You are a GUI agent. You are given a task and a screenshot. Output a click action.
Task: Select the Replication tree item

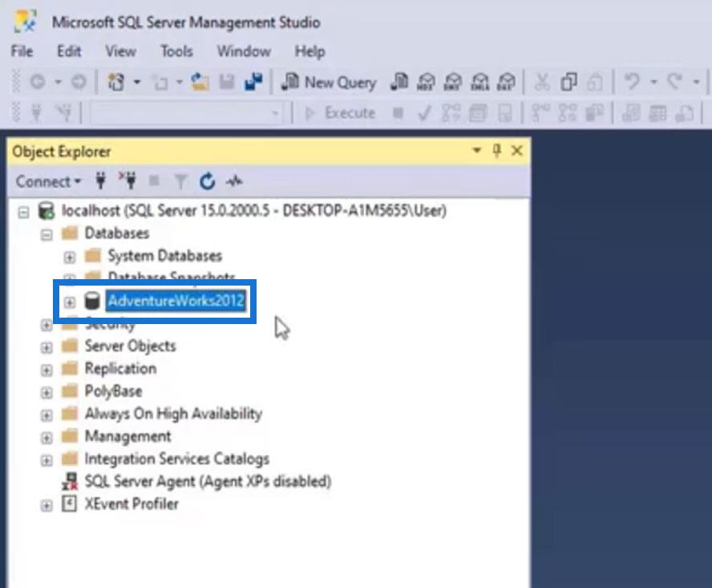[121, 368]
